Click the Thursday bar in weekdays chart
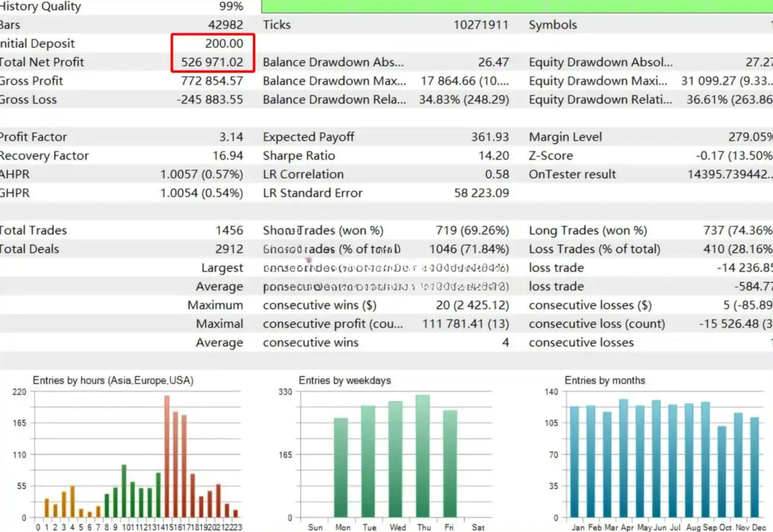Viewport: 773px width, 532px height. (x=423, y=456)
